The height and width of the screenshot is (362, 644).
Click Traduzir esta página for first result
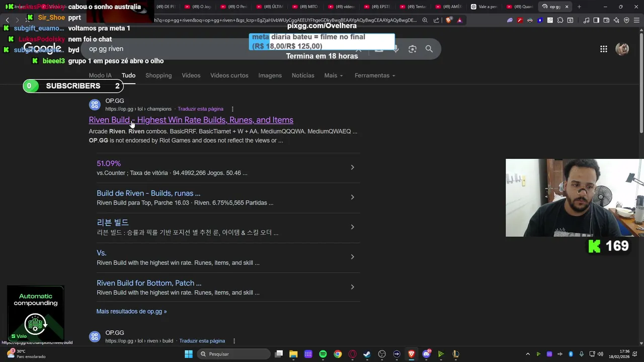pos(200,109)
